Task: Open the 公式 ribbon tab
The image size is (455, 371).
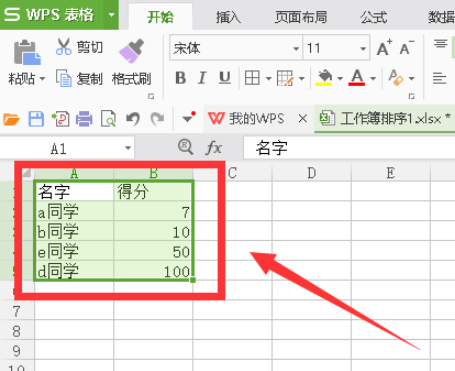Action: (374, 17)
